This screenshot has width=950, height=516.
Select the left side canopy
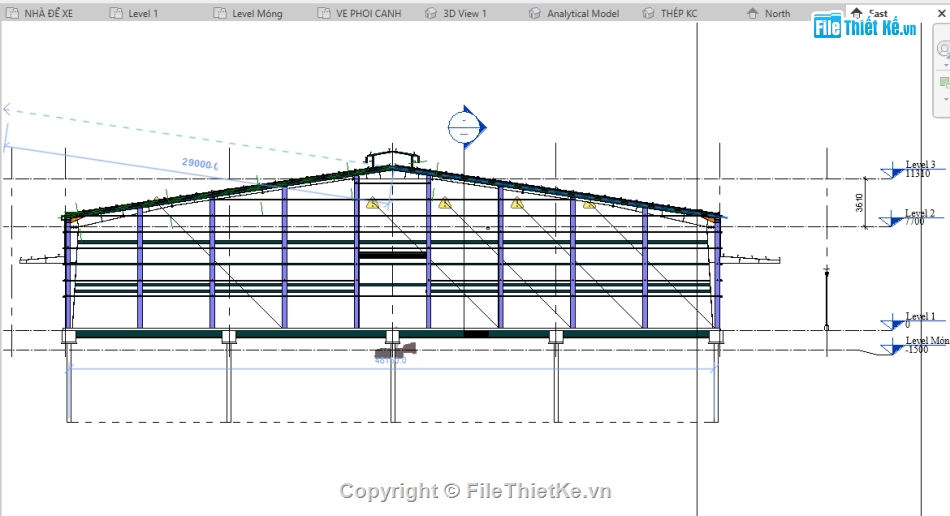[42, 259]
